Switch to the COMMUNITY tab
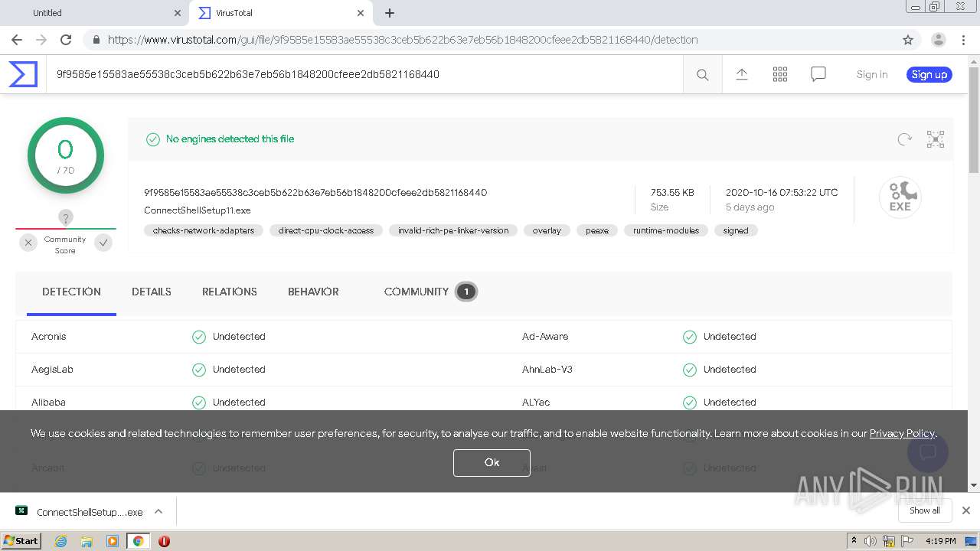The height and width of the screenshot is (551, 980). tap(430, 292)
